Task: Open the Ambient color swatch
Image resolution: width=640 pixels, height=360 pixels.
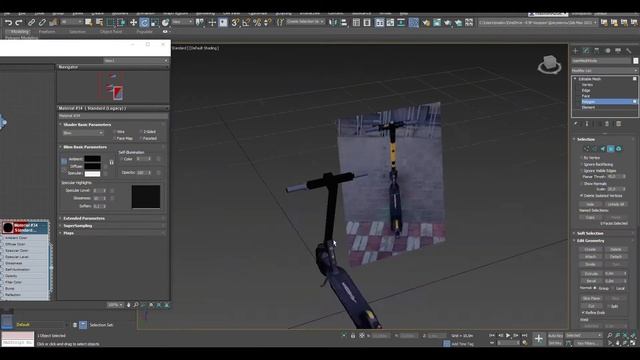Action: (x=92, y=159)
